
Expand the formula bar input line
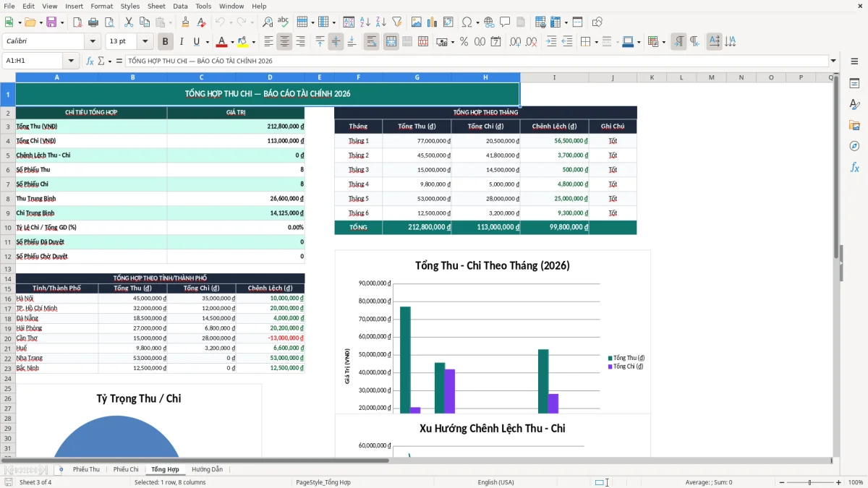833,61
